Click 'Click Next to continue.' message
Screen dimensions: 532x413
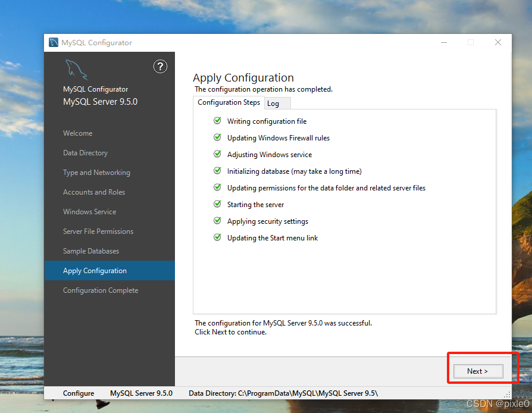click(230, 332)
